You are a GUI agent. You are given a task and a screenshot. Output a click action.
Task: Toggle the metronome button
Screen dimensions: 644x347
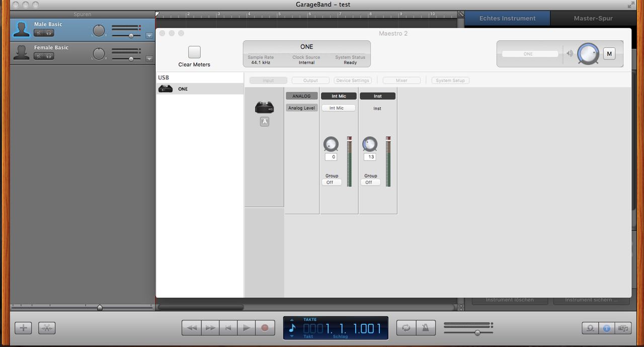point(425,328)
